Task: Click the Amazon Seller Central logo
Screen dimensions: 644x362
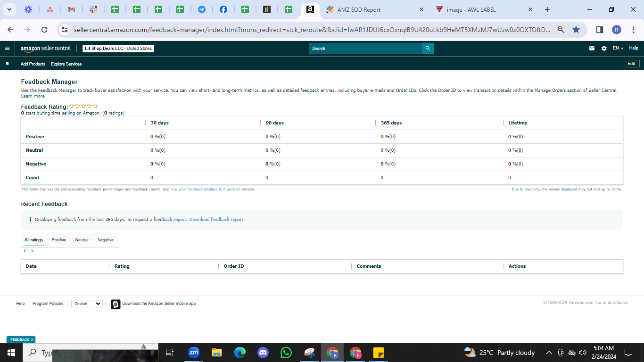Action: point(46,49)
